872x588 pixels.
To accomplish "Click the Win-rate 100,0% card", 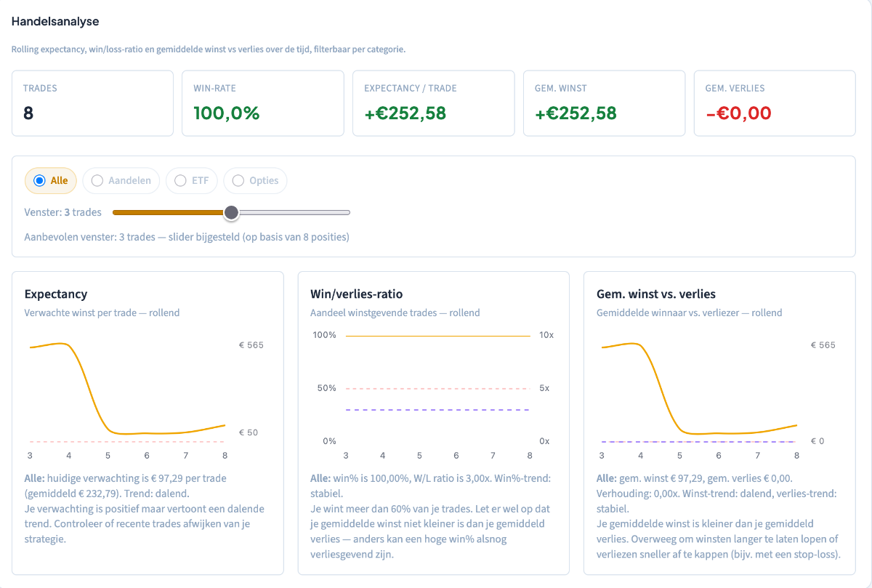I will 262,103.
